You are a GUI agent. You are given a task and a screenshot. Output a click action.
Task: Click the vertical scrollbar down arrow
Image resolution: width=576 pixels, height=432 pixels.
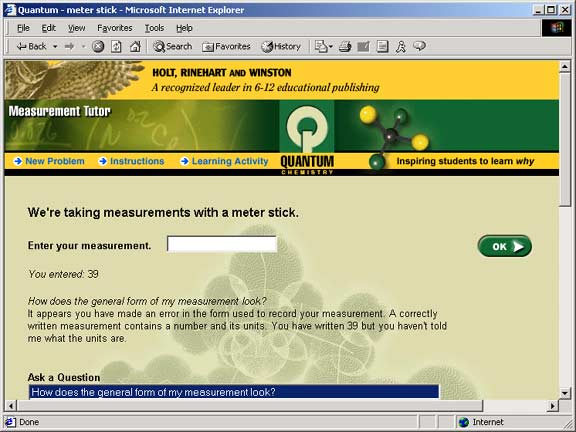click(565, 393)
